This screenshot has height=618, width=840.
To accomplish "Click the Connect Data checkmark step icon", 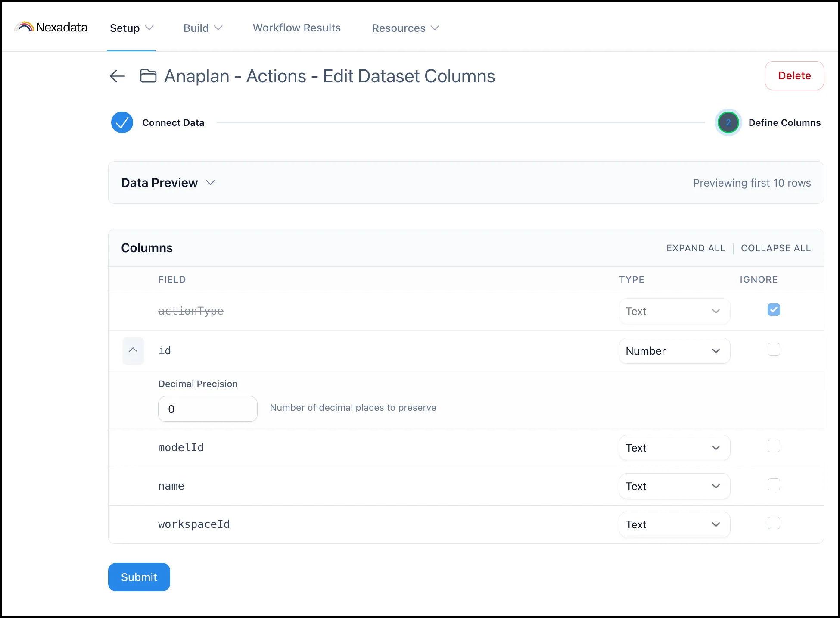I will [122, 122].
